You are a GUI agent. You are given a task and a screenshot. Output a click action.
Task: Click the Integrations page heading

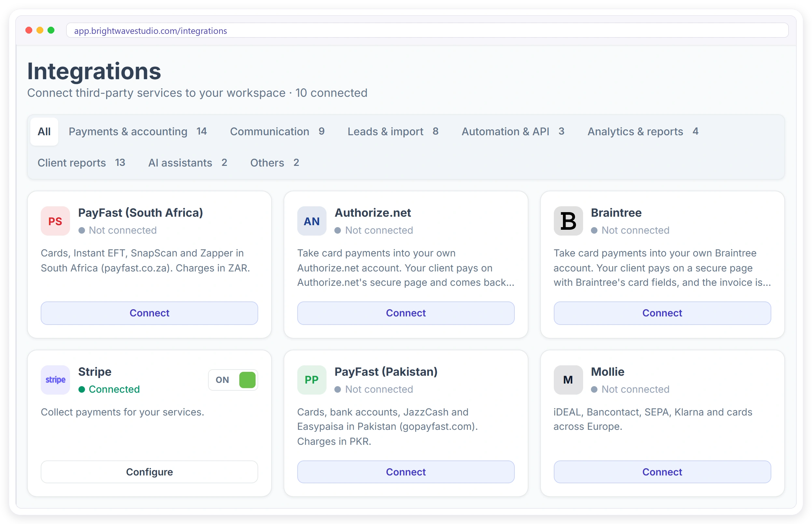point(94,71)
